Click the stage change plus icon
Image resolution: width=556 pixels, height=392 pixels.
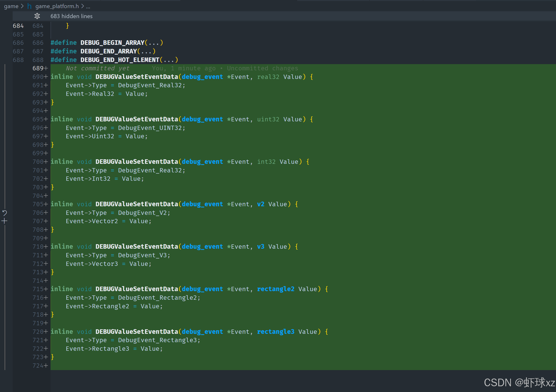(5, 221)
